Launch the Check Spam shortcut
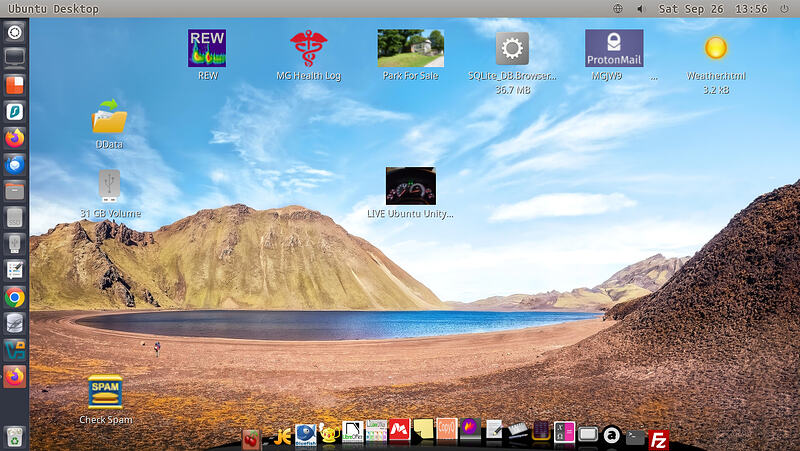This screenshot has height=451, width=800. coord(105,392)
